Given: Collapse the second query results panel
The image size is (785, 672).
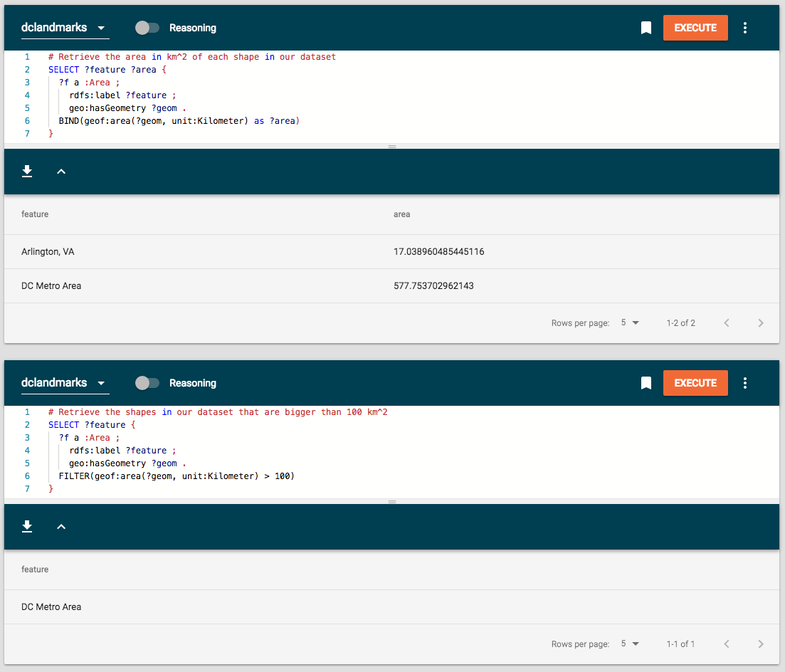Looking at the screenshot, I should [x=61, y=527].
